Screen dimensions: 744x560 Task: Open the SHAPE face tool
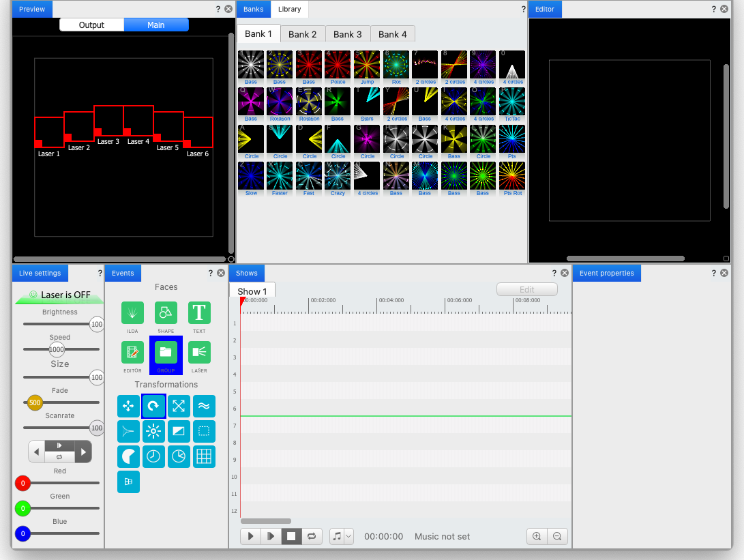tap(166, 314)
